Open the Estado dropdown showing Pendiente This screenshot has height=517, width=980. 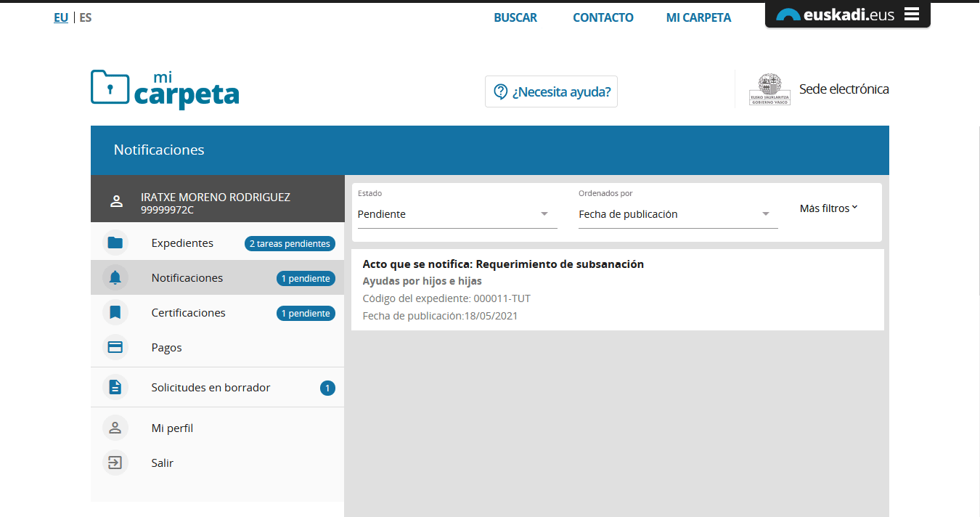[x=457, y=214]
